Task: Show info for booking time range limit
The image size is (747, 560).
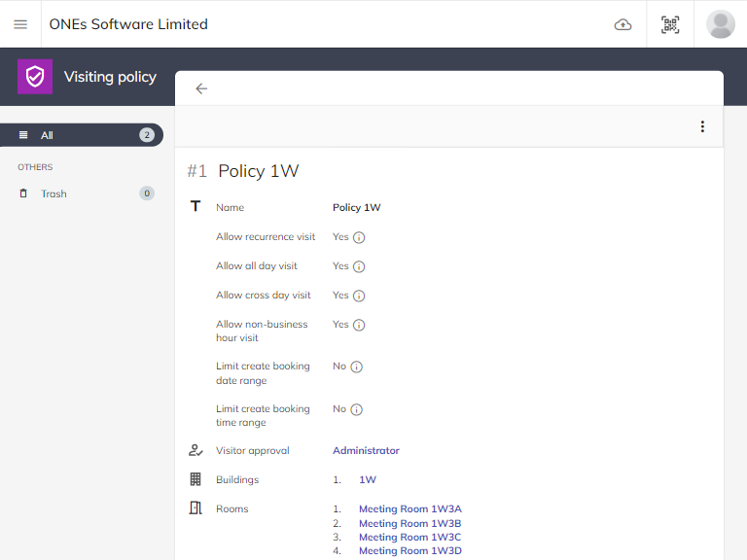Action: (x=356, y=409)
